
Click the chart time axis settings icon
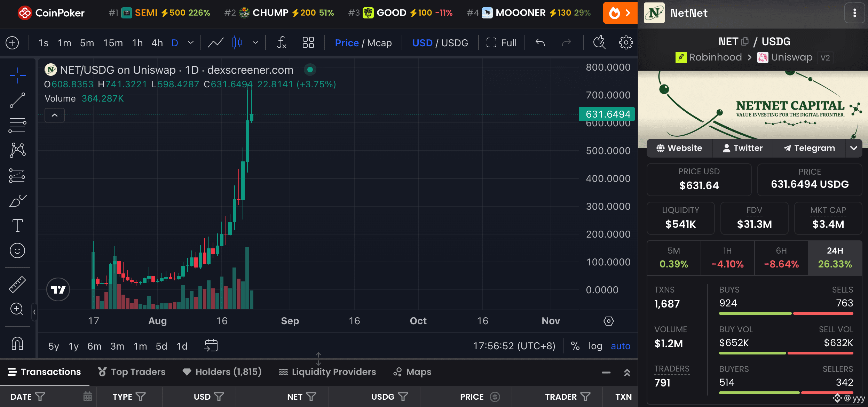click(x=609, y=321)
